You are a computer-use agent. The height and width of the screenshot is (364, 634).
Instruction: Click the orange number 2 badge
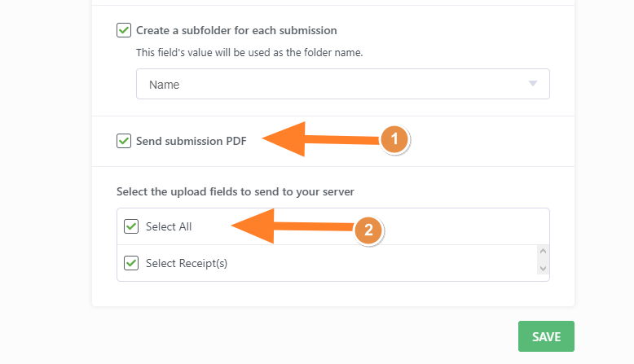click(x=368, y=230)
